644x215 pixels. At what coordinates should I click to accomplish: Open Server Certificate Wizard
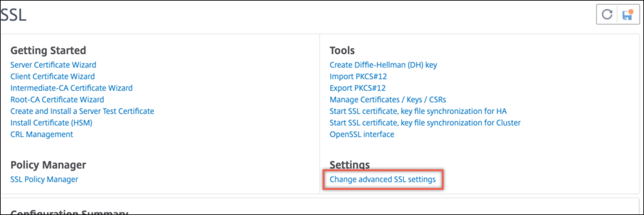(53, 65)
